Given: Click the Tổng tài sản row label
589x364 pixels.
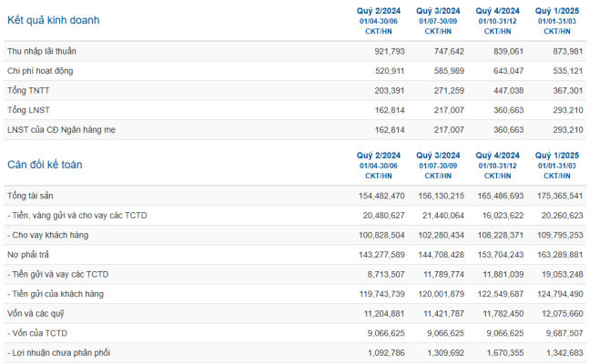Looking at the screenshot, I should coord(30,196).
